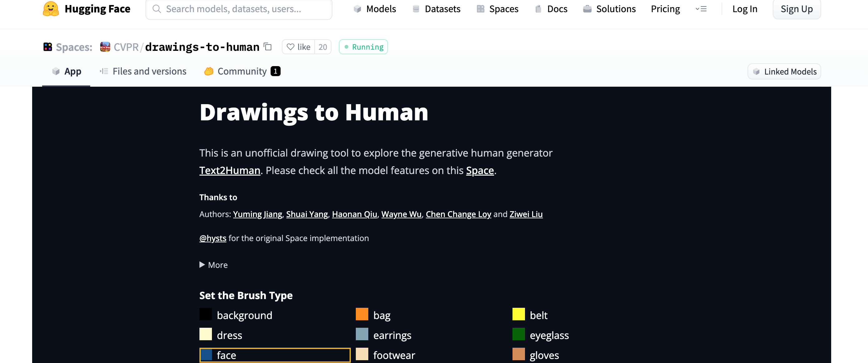The width and height of the screenshot is (868, 363).
Task: Open the Docs page
Action: click(x=551, y=9)
